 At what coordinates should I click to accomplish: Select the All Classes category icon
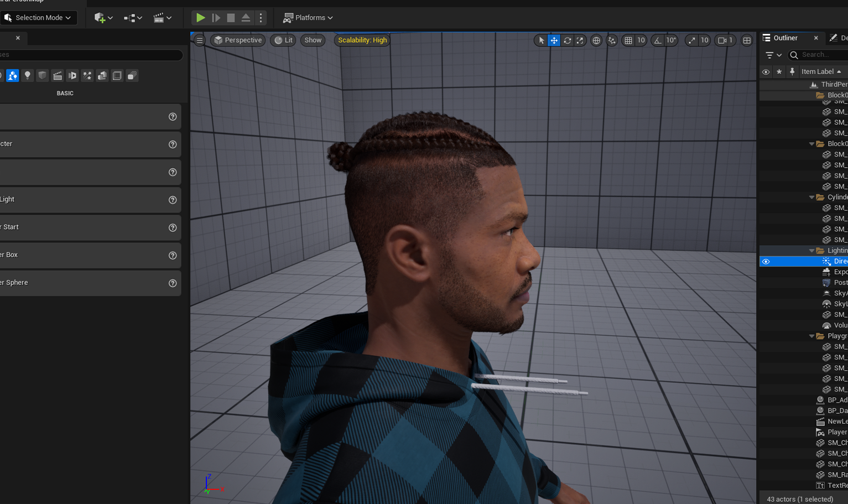pos(132,76)
